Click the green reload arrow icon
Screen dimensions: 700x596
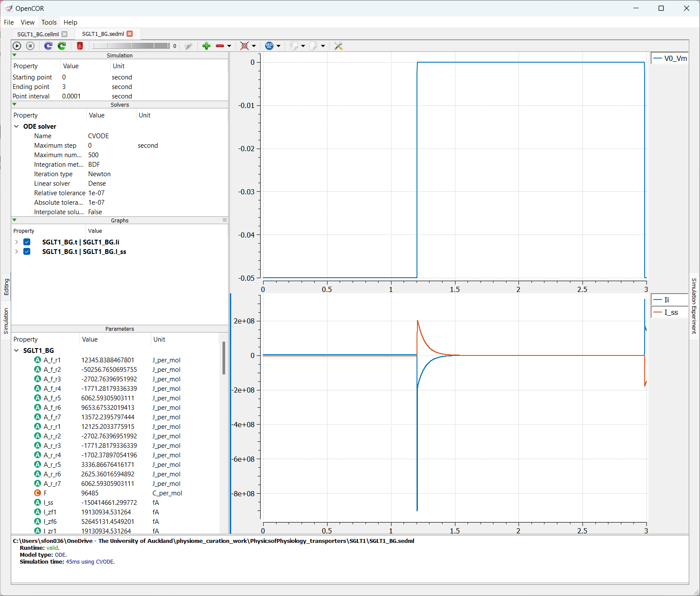[62, 46]
